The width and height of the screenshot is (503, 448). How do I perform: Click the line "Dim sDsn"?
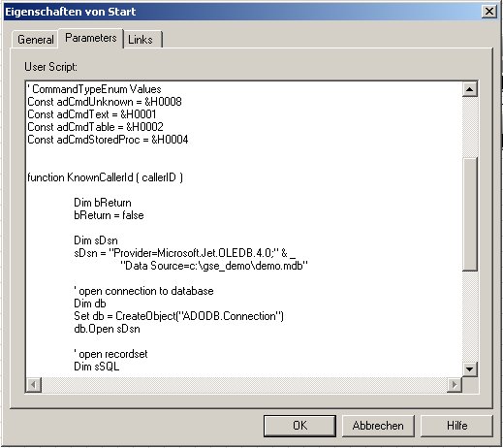click(x=96, y=240)
